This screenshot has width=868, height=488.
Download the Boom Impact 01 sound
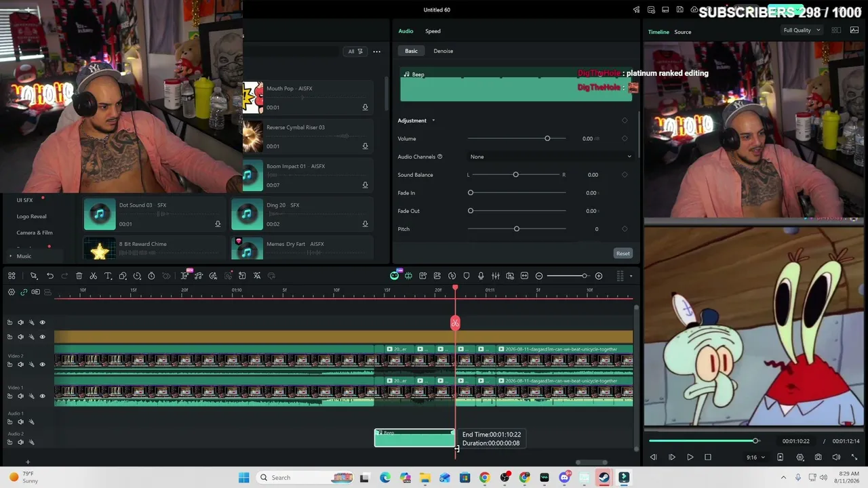pos(365,185)
